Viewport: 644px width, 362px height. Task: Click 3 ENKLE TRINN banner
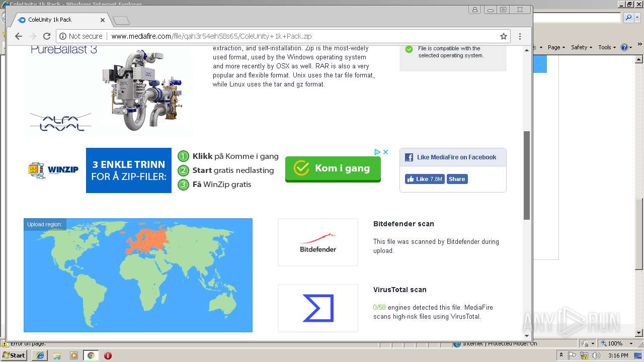tap(129, 170)
